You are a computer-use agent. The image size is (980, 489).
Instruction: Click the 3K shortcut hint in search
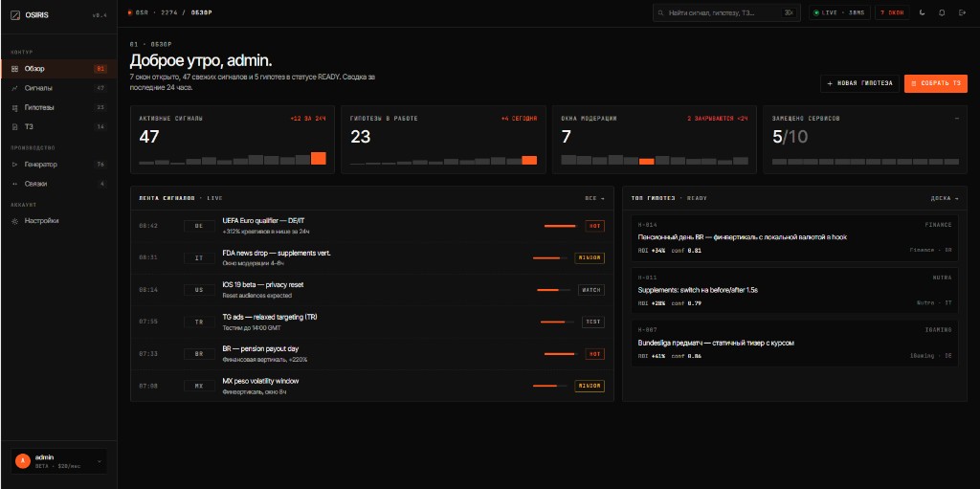click(x=789, y=12)
